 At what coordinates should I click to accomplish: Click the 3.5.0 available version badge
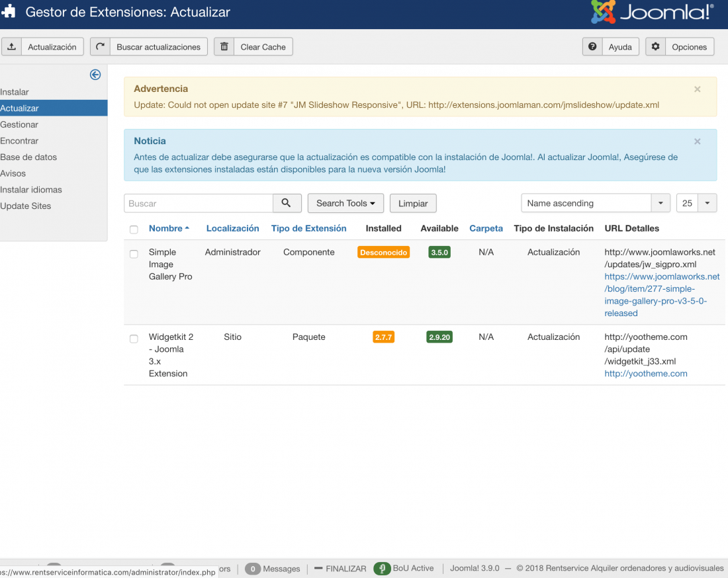439,253
